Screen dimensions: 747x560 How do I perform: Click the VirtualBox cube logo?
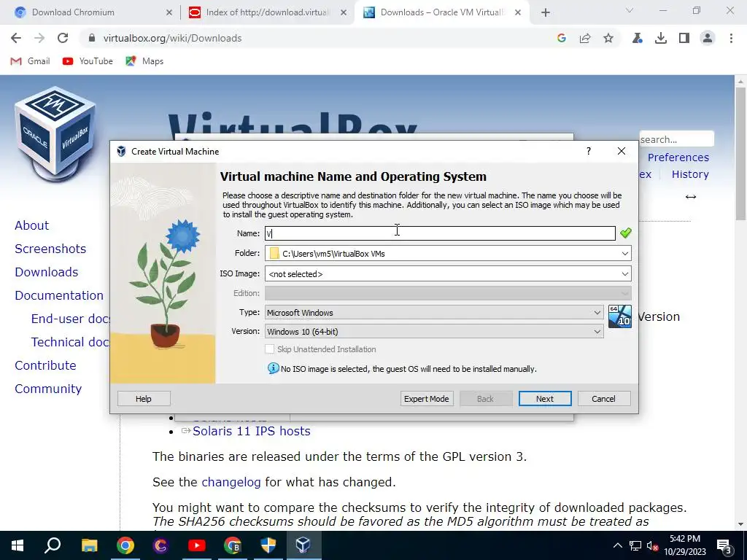tap(55, 133)
